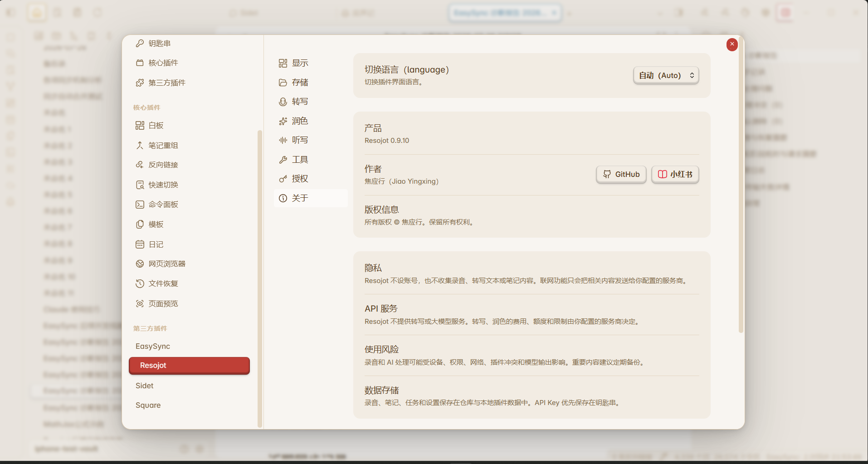The image size is (868, 464).
Task: Click the 工具 tools wrench icon
Action: tap(283, 160)
